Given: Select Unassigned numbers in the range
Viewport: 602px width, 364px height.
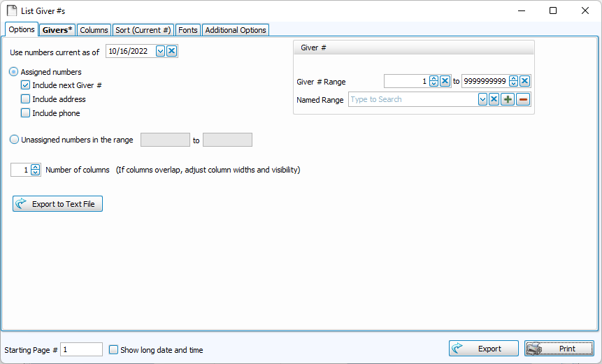Looking at the screenshot, I should pos(15,140).
